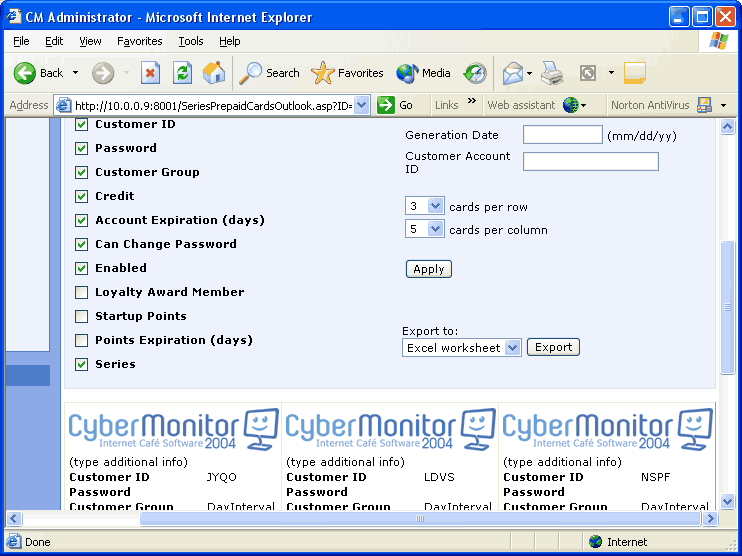
Task: Click the Stop page loading icon
Action: point(150,73)
